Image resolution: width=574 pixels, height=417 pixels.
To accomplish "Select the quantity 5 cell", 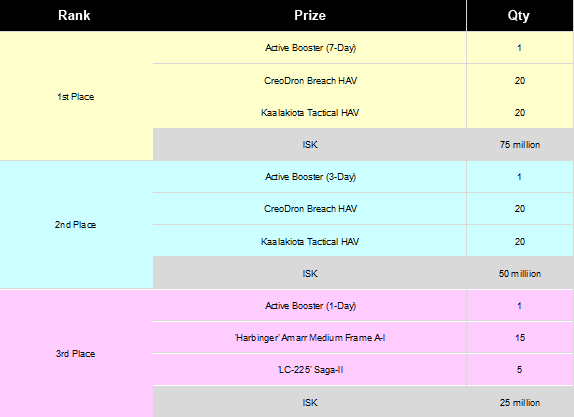I will point(520,370).
